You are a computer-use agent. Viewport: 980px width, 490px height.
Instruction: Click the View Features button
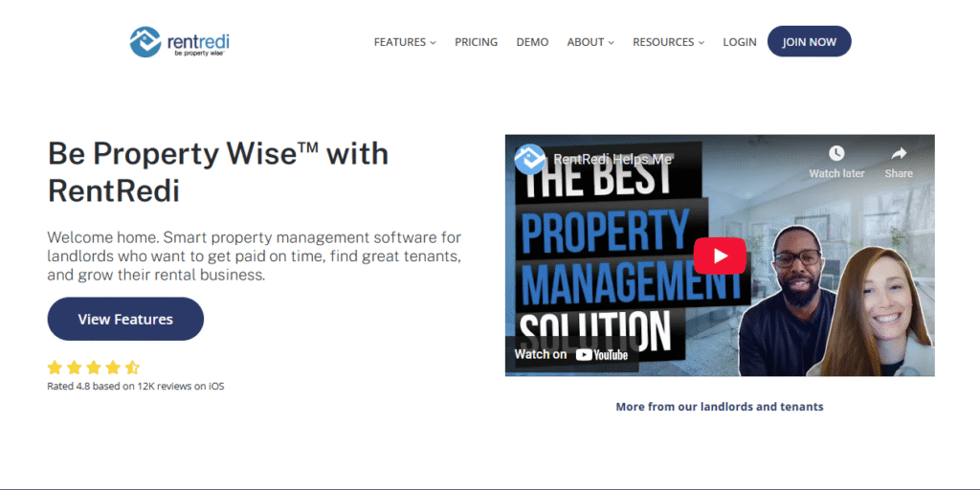[x=125, y=319]
